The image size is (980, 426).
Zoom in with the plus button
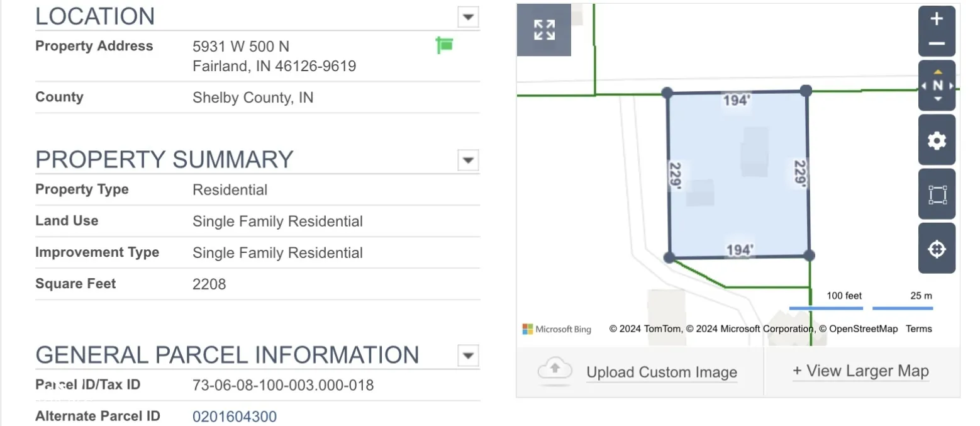click(937, 20)
